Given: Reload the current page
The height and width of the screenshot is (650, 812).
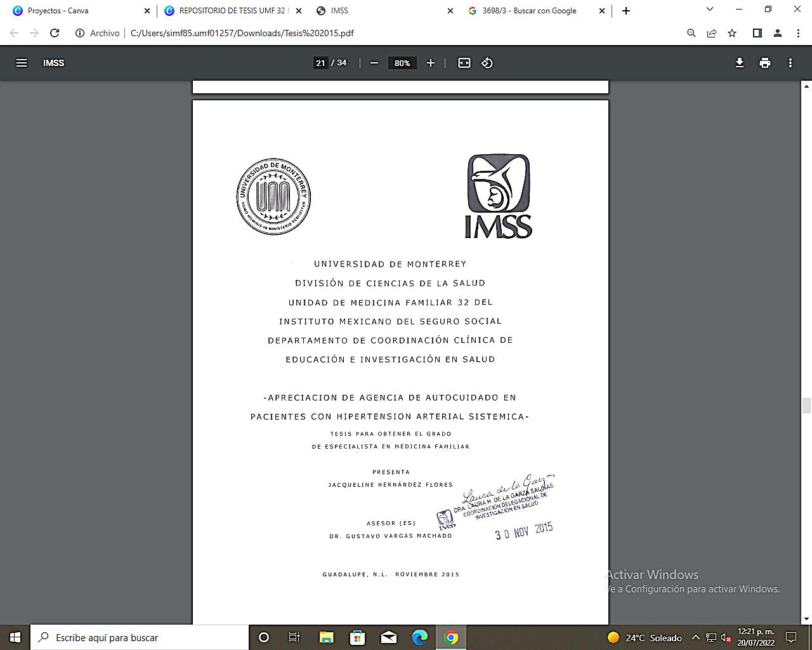Looking at the screenshot, I should [55, 33].
